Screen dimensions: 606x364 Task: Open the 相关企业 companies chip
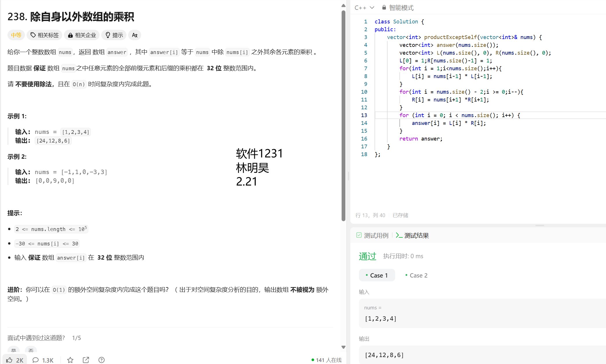[82, 35]
